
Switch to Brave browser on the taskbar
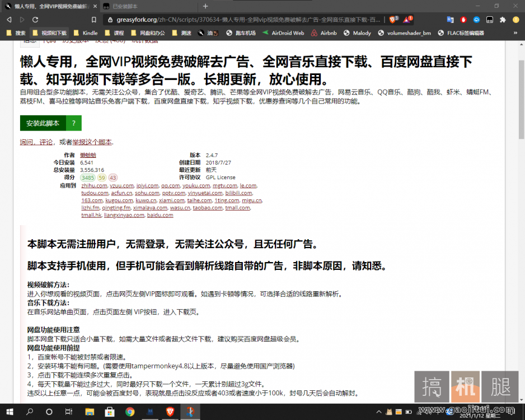pyautogui.click(x=170, y=412)
